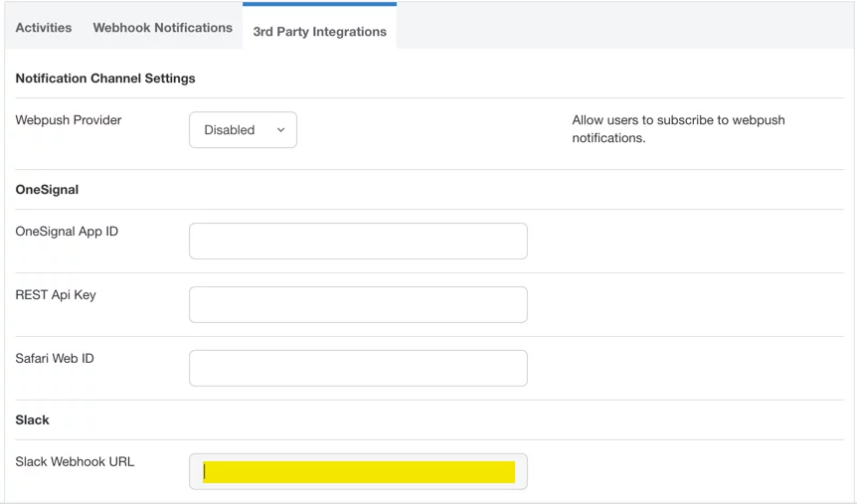Click the Slack section heading
The width and height of the screenshot is (857, 504).
click(x=33, y=420)
